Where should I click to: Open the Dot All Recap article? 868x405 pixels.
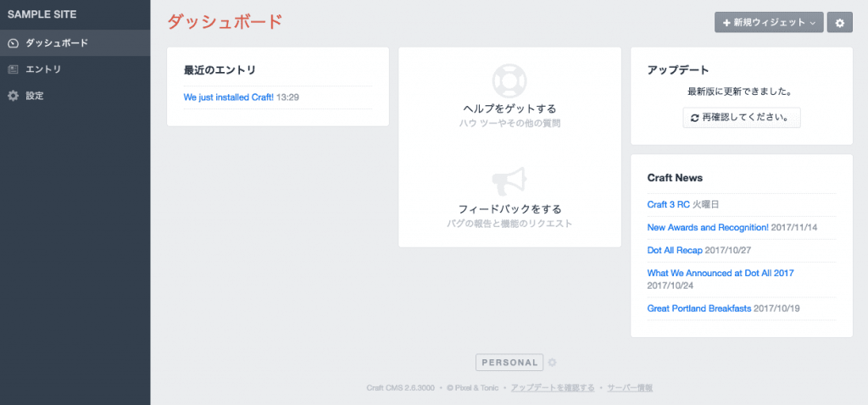(674, 250)
